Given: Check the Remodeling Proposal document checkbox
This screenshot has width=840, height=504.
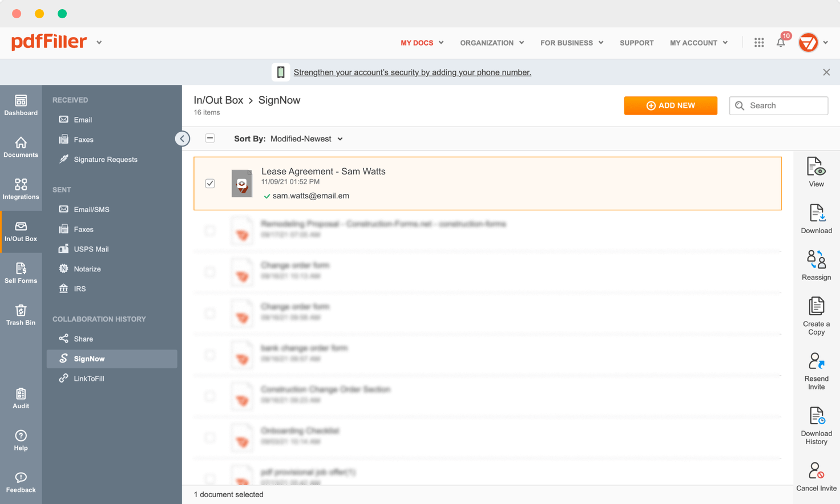Looking at the screenshot, I should coord(210,230).
